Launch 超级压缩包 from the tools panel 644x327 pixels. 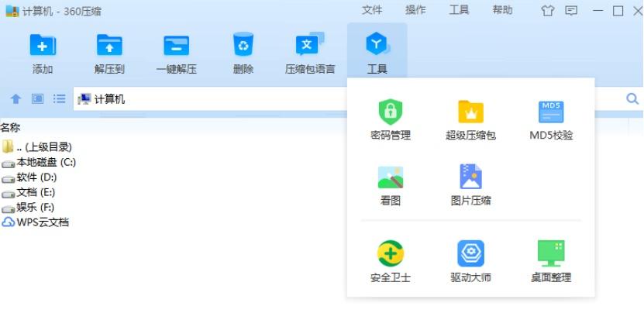pos(470,119)
